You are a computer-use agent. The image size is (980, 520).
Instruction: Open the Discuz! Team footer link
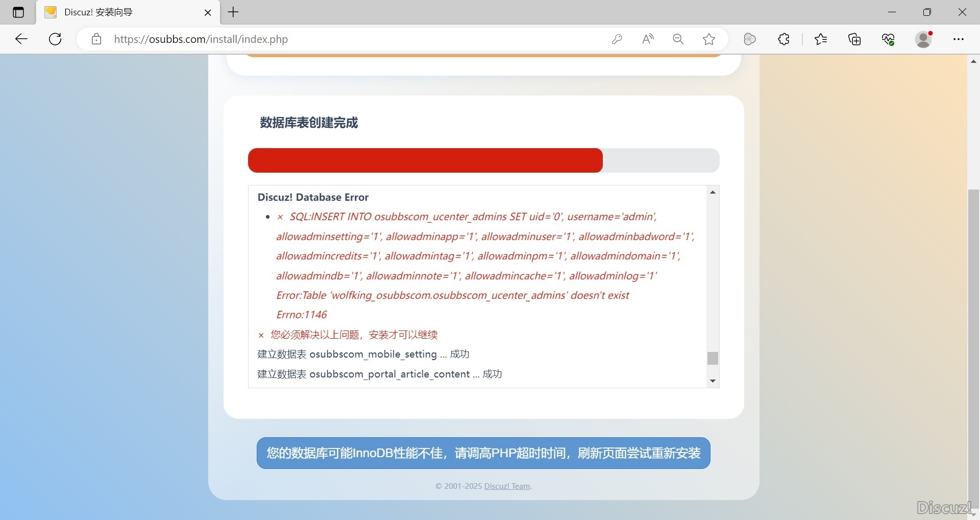507,486
